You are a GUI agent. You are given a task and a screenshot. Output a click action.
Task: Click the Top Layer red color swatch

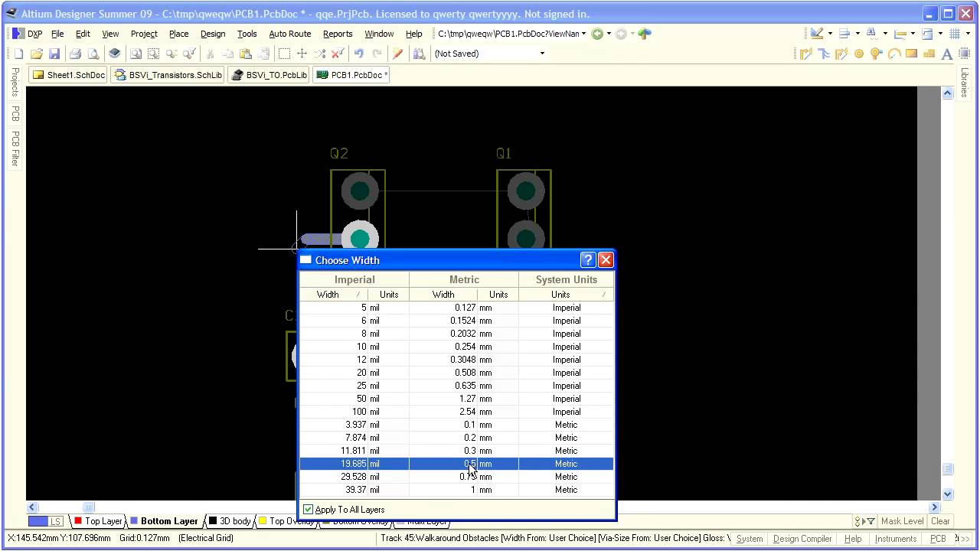coord(78,521)
